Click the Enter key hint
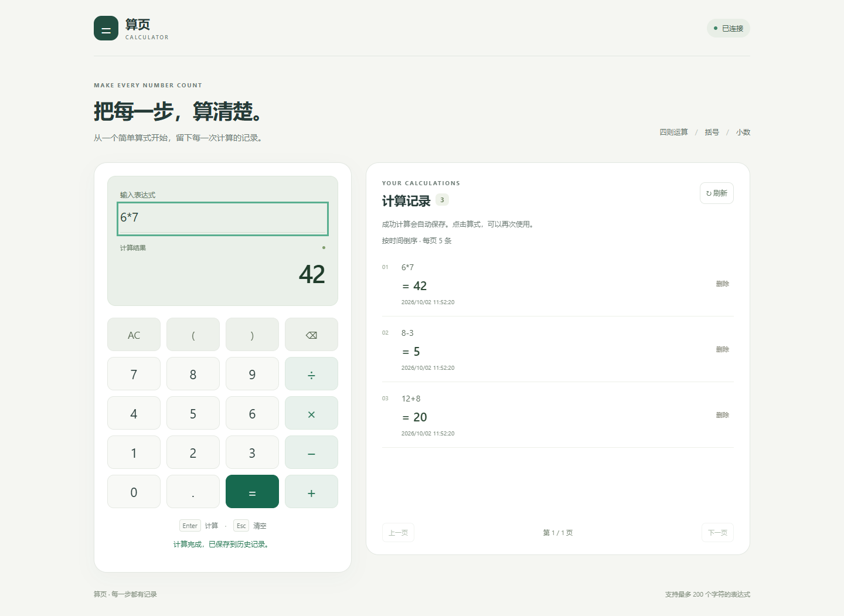 coord(190,526)
